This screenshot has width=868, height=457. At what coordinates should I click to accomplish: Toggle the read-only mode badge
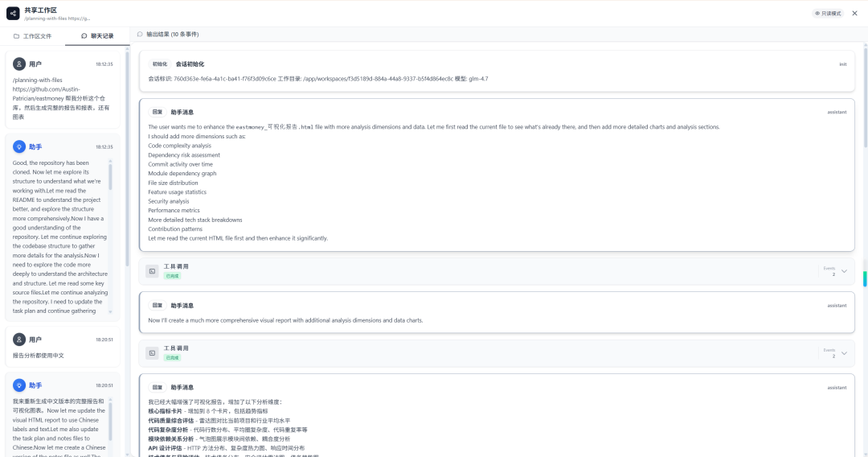(x=828, y=14)
